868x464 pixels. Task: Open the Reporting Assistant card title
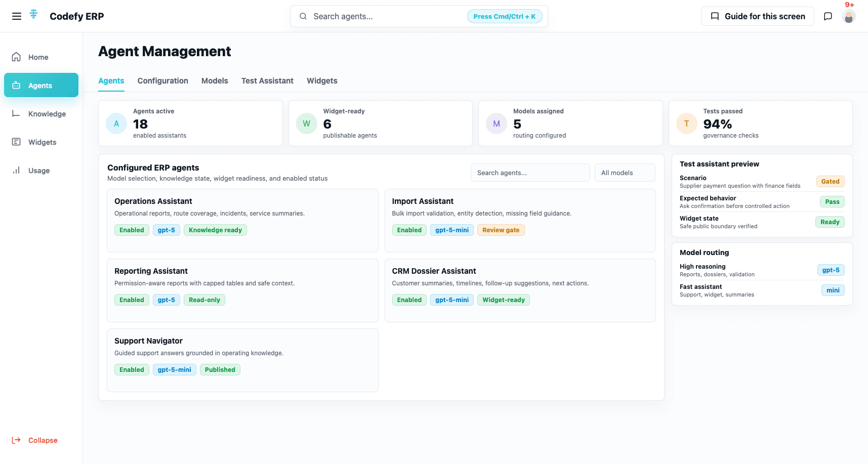[151, 271]
